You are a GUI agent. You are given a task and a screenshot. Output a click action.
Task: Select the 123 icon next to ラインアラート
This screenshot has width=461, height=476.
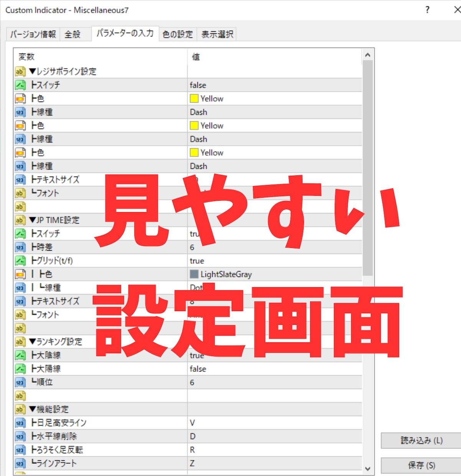click(20, 463)
